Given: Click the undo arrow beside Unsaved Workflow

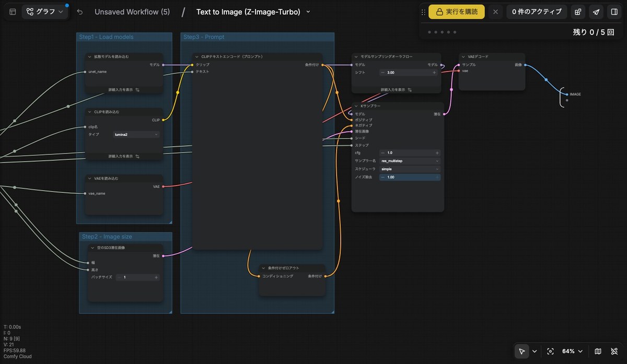Looking at the screenshot, I should pyautogui.click(x=79, y=11).
